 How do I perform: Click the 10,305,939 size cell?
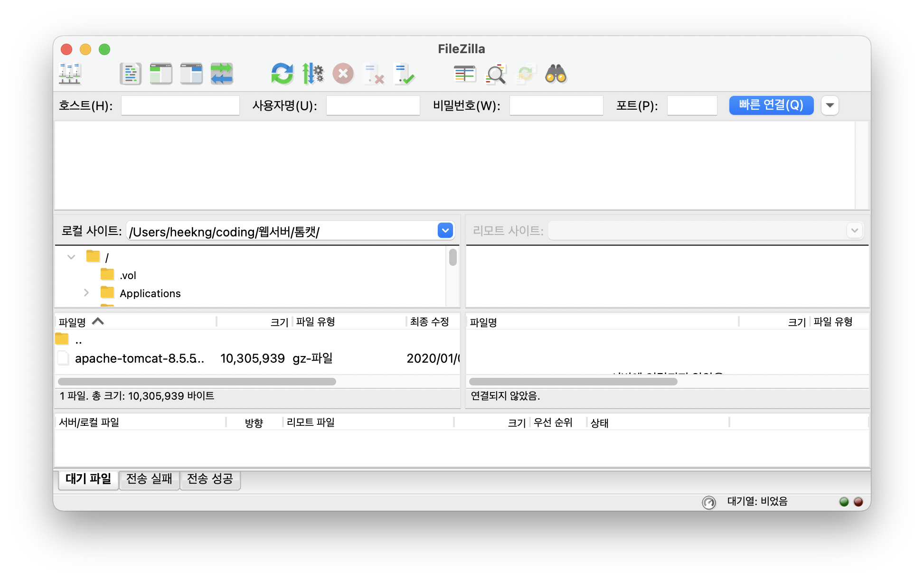(253, 358)
